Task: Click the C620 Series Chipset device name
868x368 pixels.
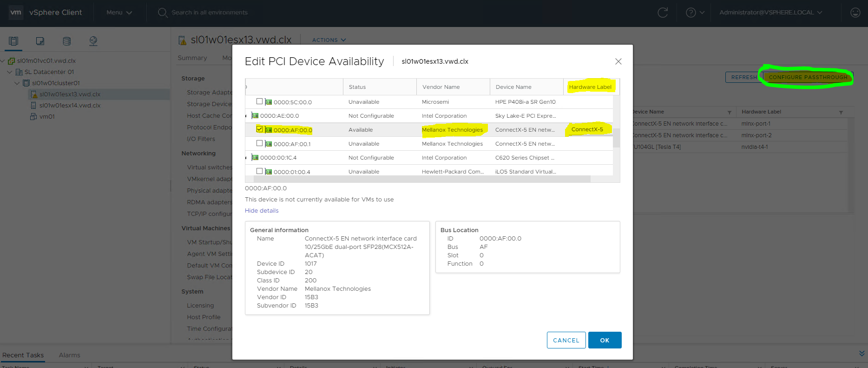Action: tap(525, 158)
